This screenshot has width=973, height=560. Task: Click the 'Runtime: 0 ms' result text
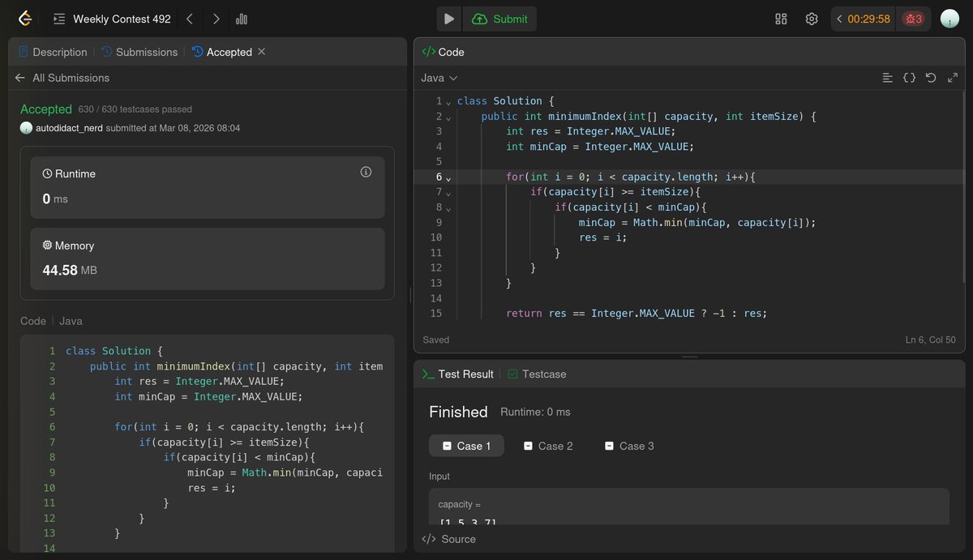pyautogui.click(x=535, y=412)
